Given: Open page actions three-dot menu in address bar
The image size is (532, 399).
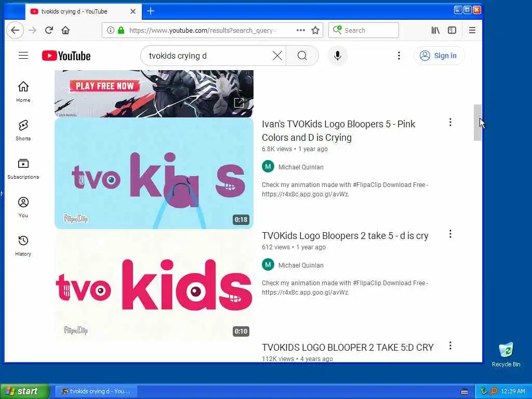Looking at the screenshot, I should (301, 30).
